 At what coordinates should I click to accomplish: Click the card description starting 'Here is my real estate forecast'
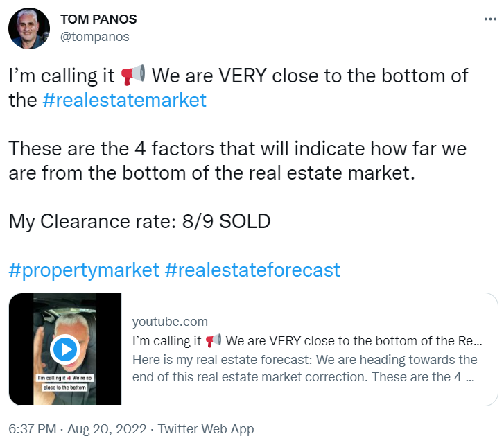point(304,369)
